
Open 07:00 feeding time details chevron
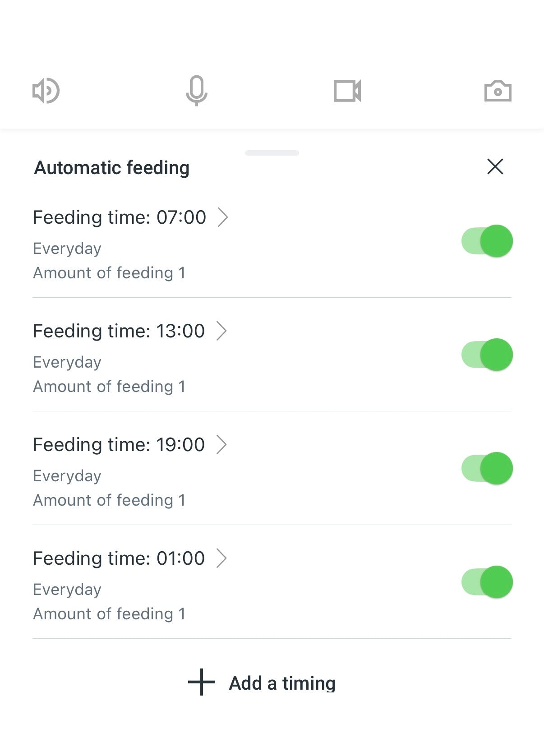point(223,217)
